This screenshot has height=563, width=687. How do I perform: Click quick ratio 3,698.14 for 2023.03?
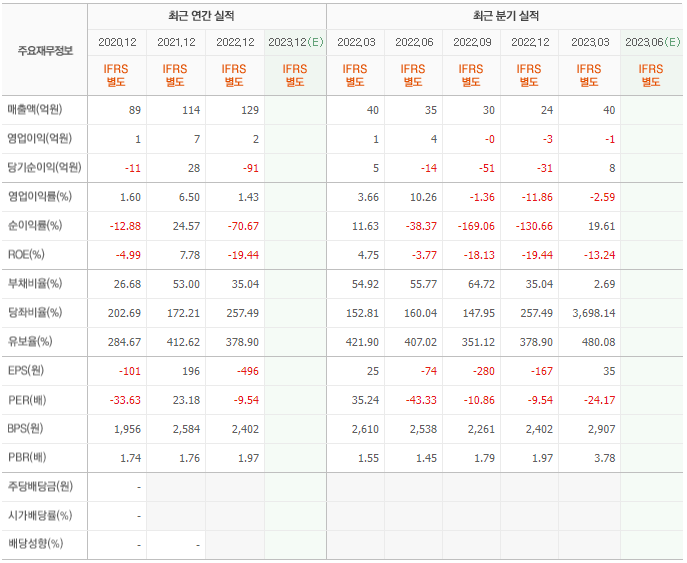pos(594,313)
